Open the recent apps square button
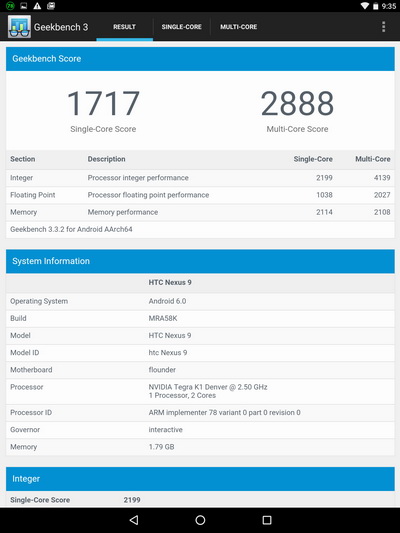This screenshot has width=400, height=533. (267, 520)
